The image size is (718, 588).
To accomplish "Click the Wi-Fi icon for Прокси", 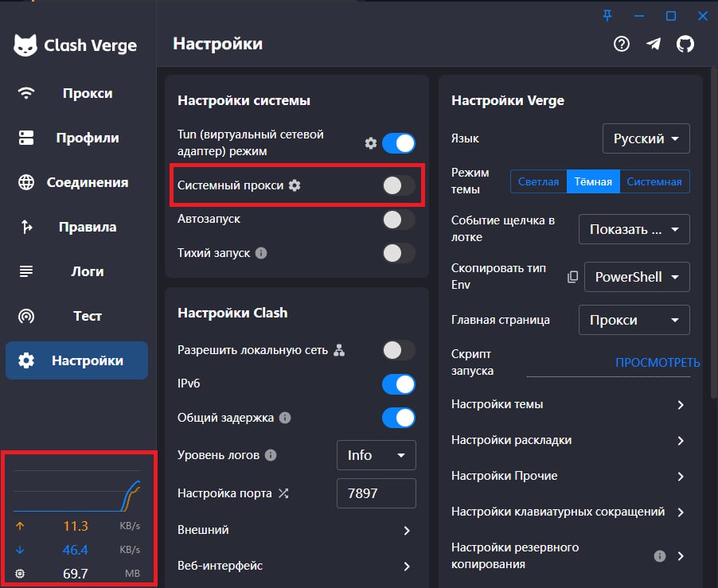I will pyautogui.click(x=26, y=93).
